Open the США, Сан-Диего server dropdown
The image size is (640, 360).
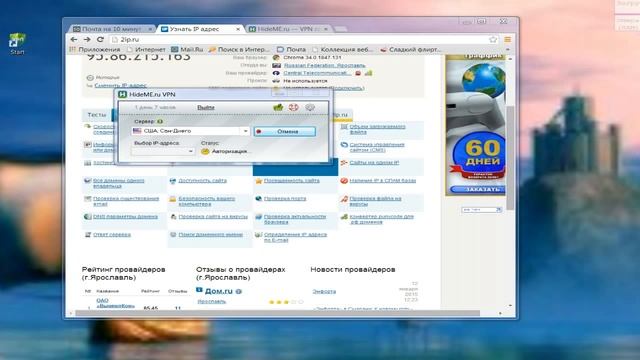[191, 131]
